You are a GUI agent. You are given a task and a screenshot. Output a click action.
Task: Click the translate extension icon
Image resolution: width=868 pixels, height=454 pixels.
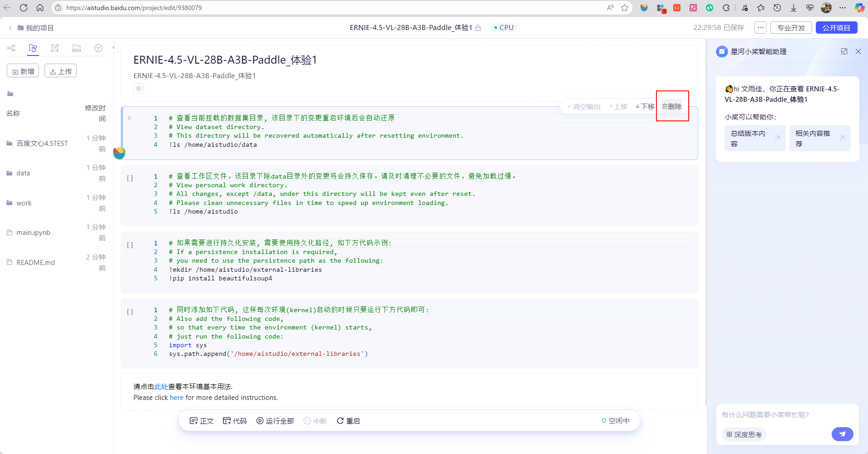pyautogui.click(x=693, y=8)
